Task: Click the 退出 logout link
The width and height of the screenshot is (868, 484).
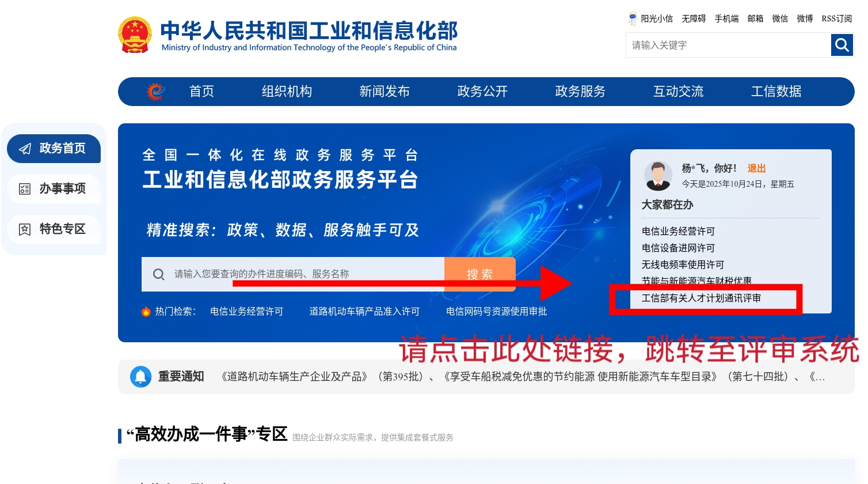Action: [756, 168]
